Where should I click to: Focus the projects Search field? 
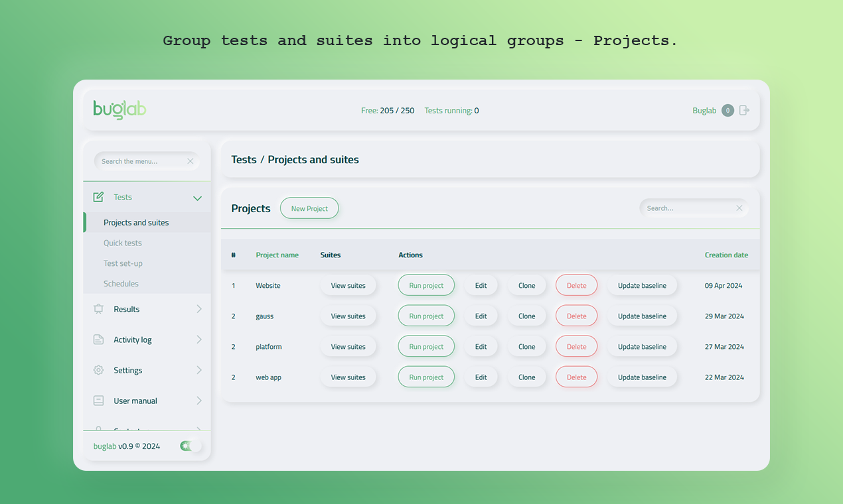point(694,208)
